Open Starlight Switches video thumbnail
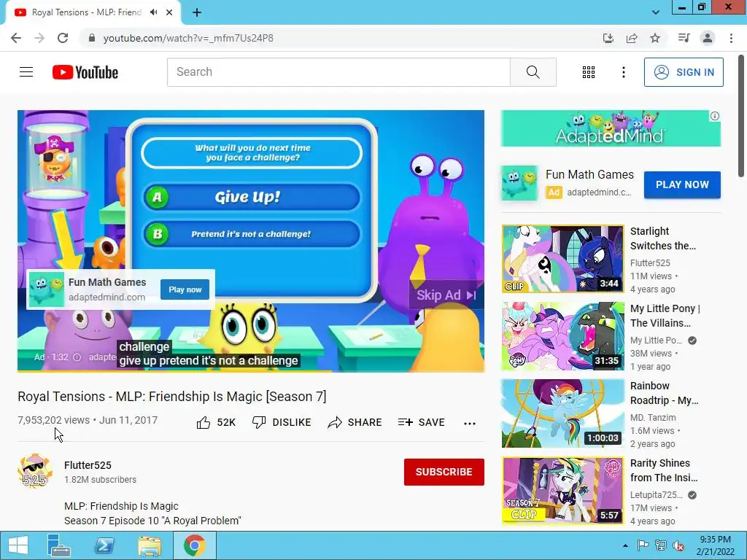Image resolution: width=747 pixels, height=560 pixels. pyautogui.click(x=562, y=259)
